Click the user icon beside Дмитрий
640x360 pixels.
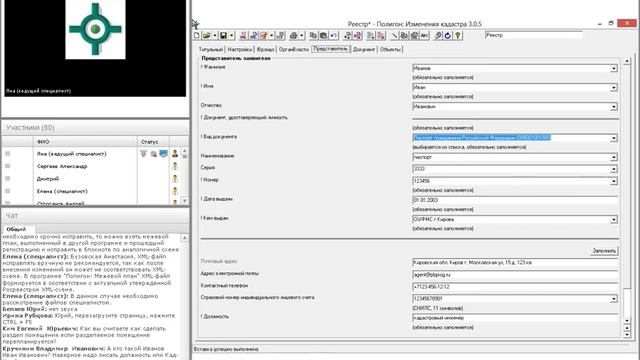[175, 178]
